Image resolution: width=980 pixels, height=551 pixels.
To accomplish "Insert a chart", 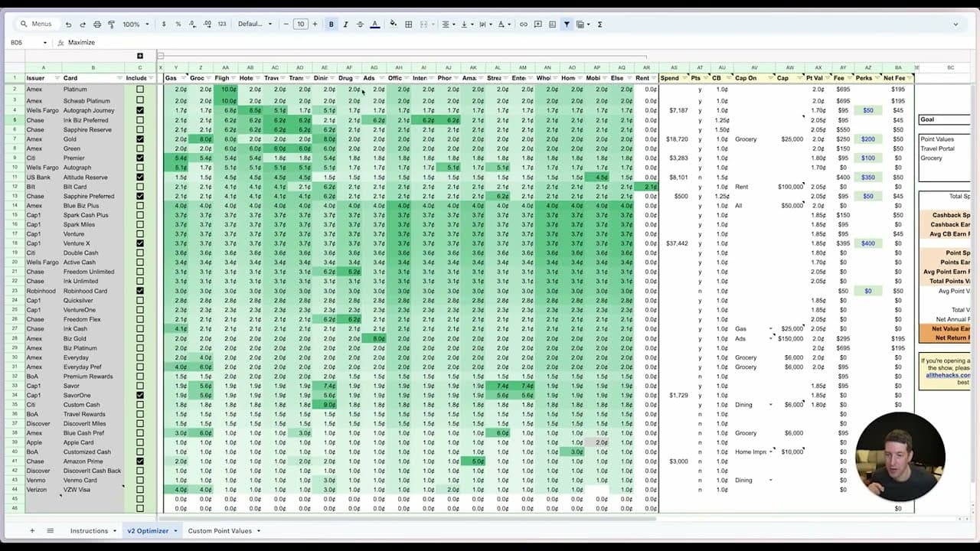I will pos(553,24).
